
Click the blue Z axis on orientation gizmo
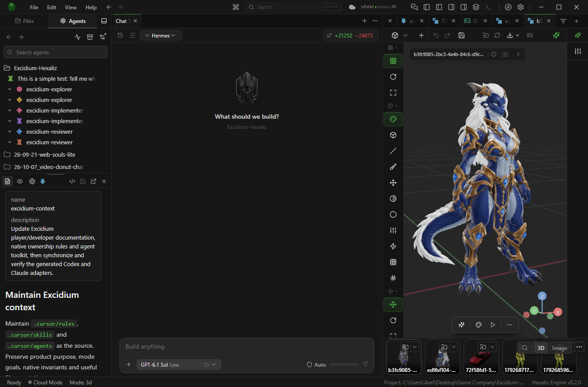coord(543,296)
